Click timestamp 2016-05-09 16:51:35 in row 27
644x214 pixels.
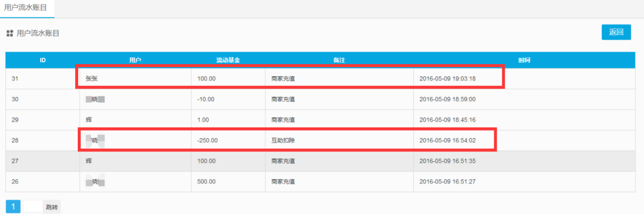click(447, 161)
